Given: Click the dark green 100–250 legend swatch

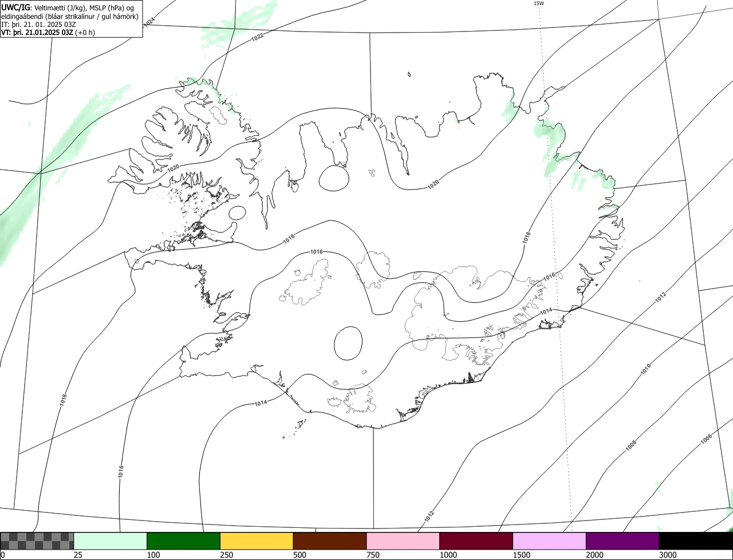Looking at the screenshot, I should click(x=184, y=541).
